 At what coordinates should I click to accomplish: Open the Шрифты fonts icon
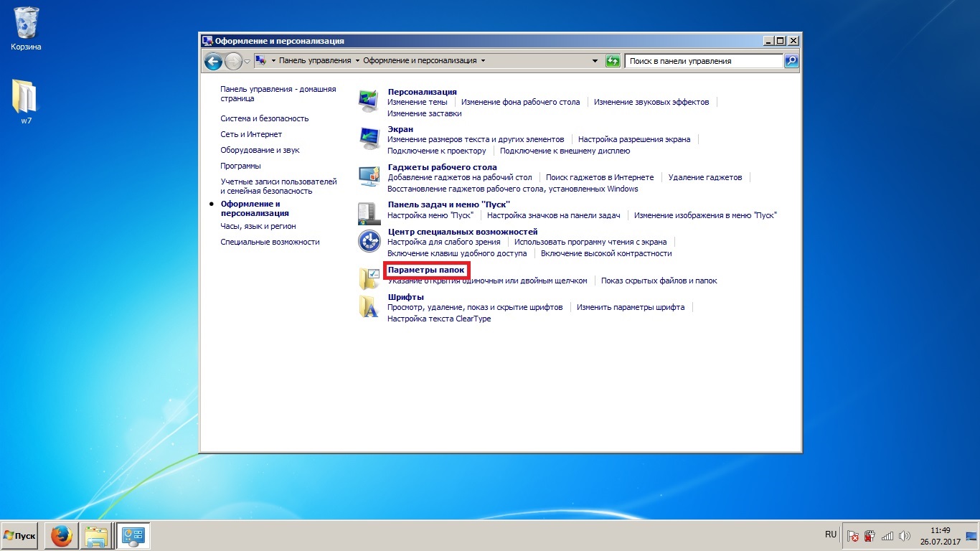tap(369, 306)
